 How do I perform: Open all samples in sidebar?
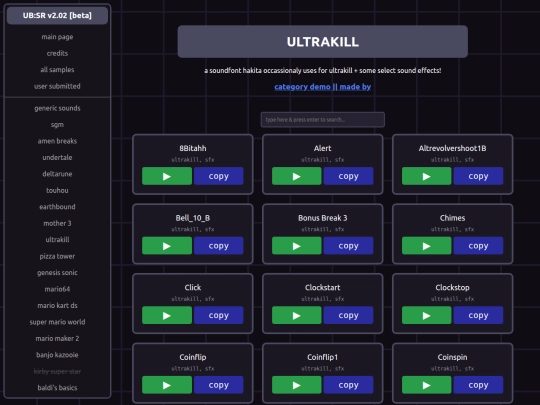click(57, 70)
